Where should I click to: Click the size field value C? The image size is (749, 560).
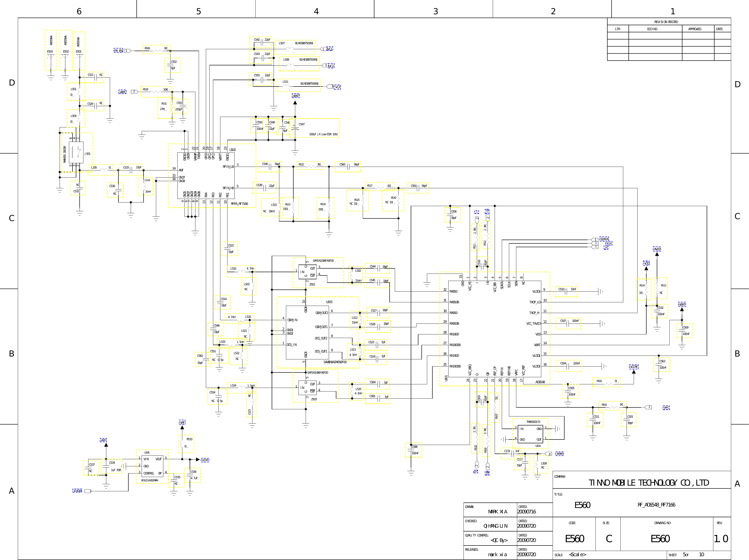[609, 539]
